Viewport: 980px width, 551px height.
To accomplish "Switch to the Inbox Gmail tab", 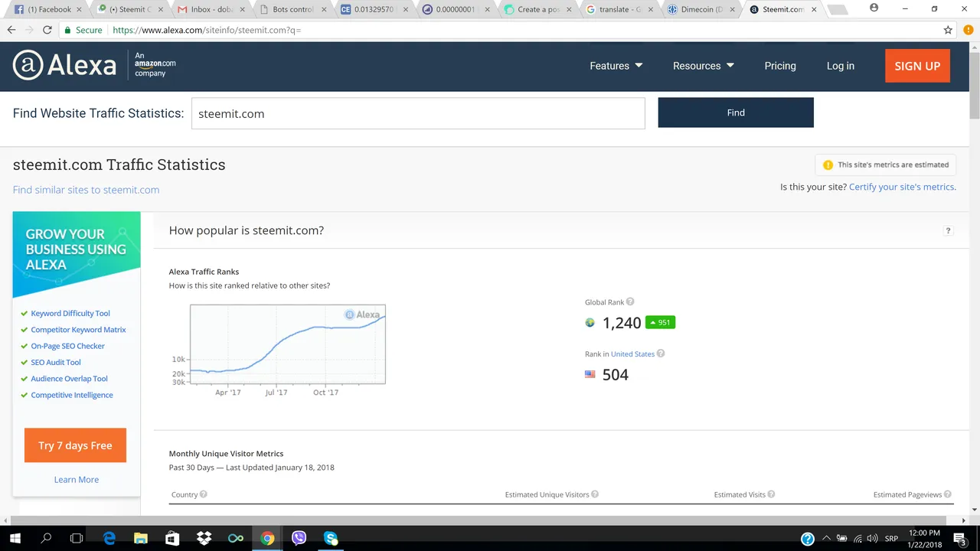I will tap(210, 9).
